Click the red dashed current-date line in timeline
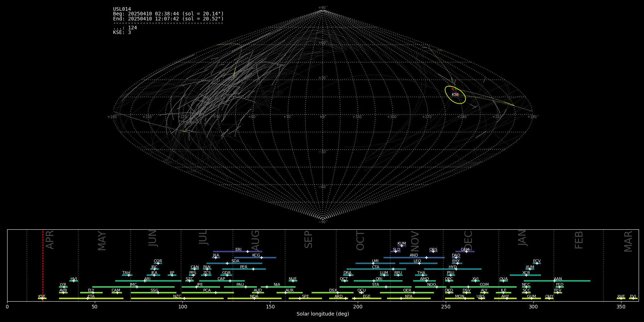Screen dimensions: 644x322 (x=43, y=265)
